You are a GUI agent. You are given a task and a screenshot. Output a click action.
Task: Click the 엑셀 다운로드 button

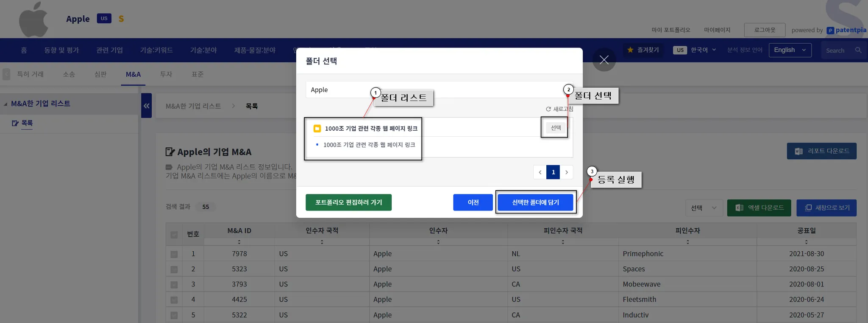coord(759,208)
